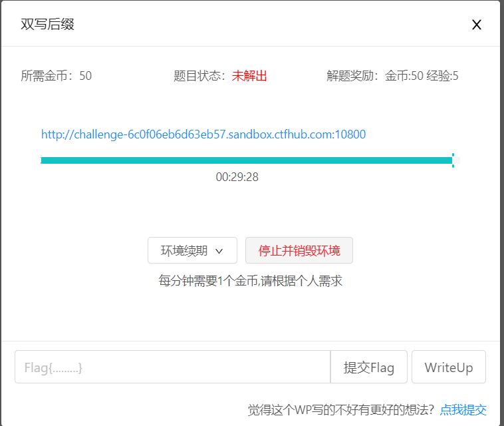The height and width of the screenshot is (426, 504).
Task: Click the 00:29:28 countdown timer
Action: point(237,177)
